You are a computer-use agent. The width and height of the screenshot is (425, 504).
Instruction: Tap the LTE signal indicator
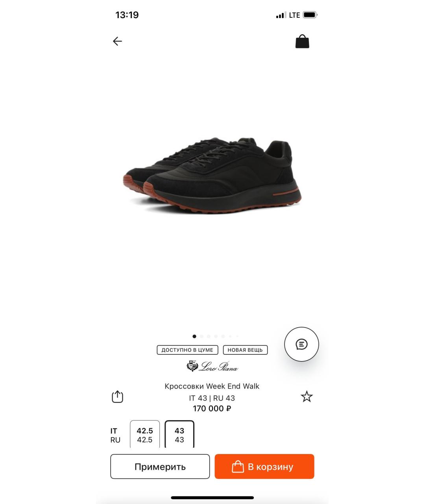point(294,15)
